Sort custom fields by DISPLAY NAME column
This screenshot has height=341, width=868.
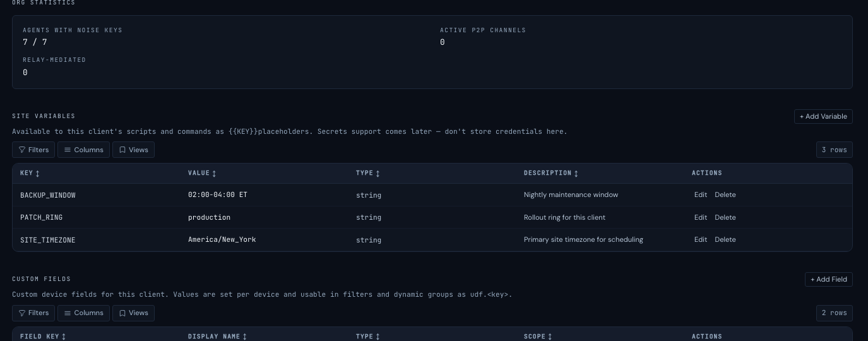tap(217, 337)
